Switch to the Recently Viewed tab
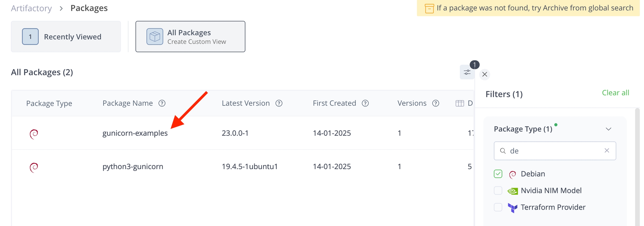 pos(66,37)
